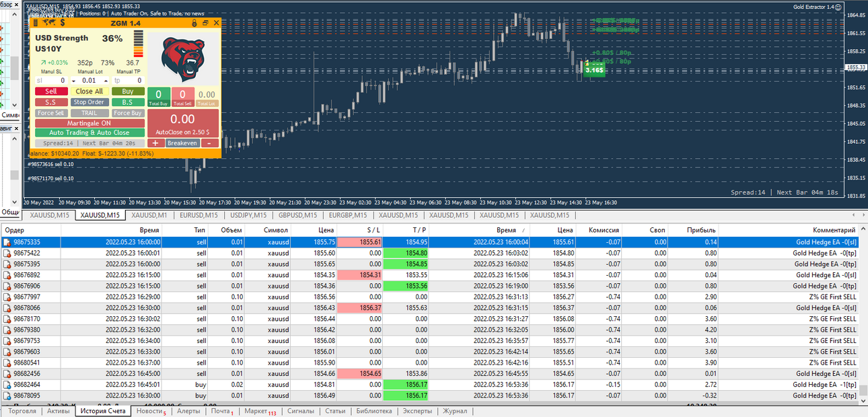The image size is (868, 417).
Task: Open the Торговля terminal tab
Action: point(22,411)
